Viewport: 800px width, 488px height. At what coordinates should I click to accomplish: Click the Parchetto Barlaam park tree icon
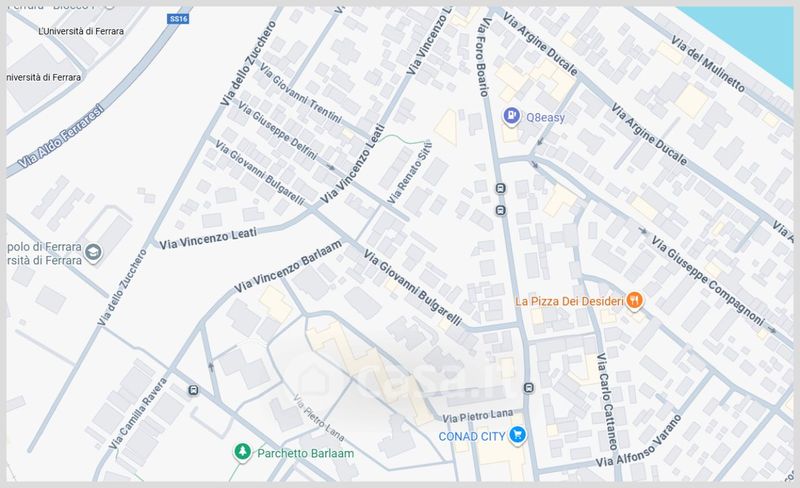click(x=242, y=452)
